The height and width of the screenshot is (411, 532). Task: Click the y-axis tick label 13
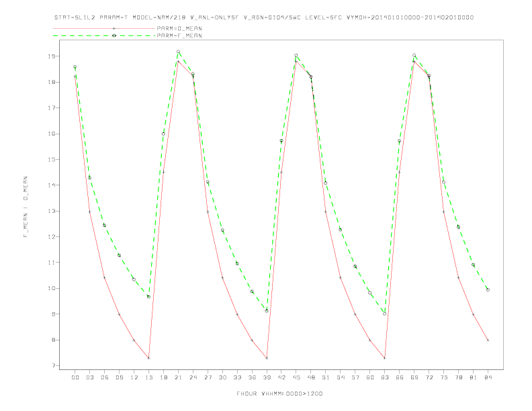[x=52, y=211]
